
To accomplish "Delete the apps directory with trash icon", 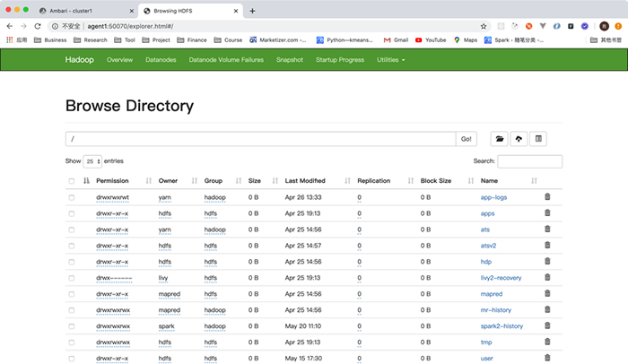I will coord(547,212).
